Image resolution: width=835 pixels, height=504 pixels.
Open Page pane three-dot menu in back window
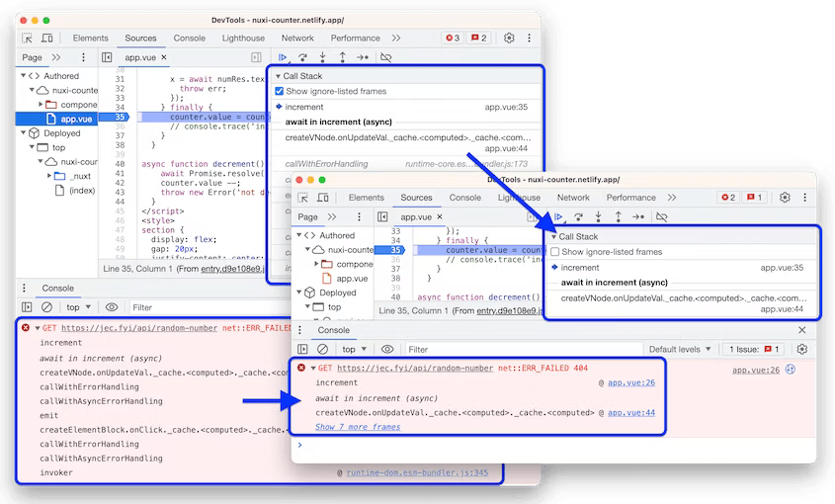(83, 57)
